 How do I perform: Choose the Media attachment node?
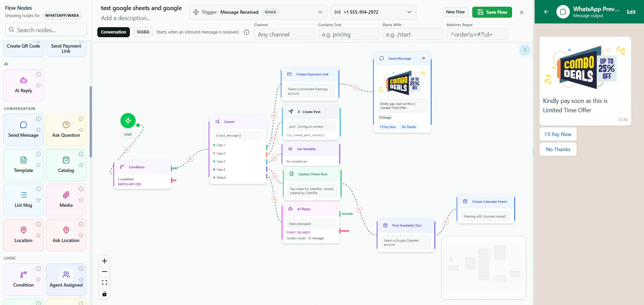click(x=66, y=200)
